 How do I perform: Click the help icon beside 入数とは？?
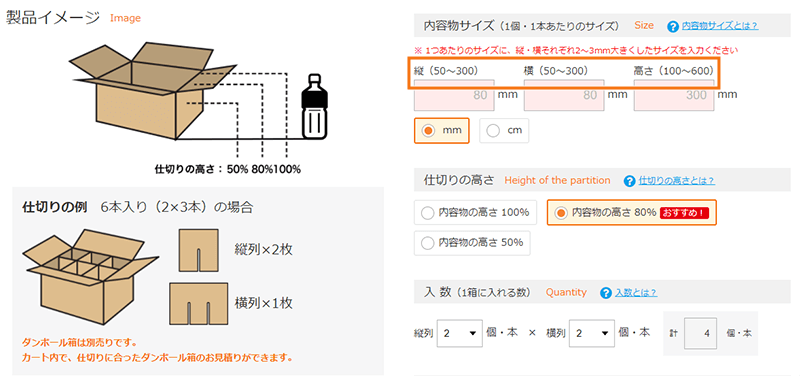pyautogui.click(x=606, y=293)
